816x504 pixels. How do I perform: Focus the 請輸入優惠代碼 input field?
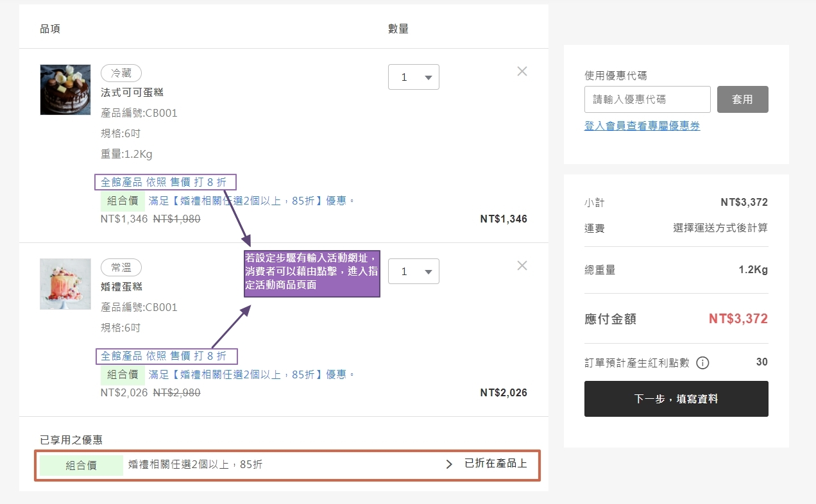647,99
